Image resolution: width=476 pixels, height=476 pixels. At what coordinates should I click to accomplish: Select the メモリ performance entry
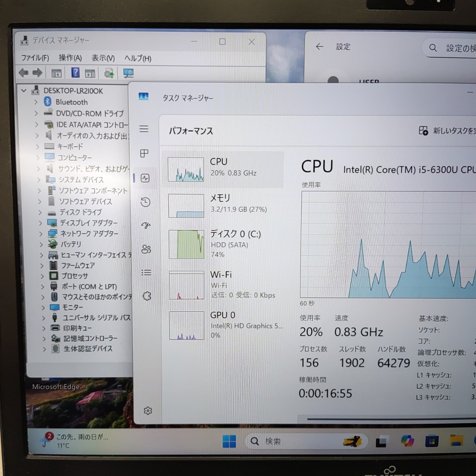(223, 205)
